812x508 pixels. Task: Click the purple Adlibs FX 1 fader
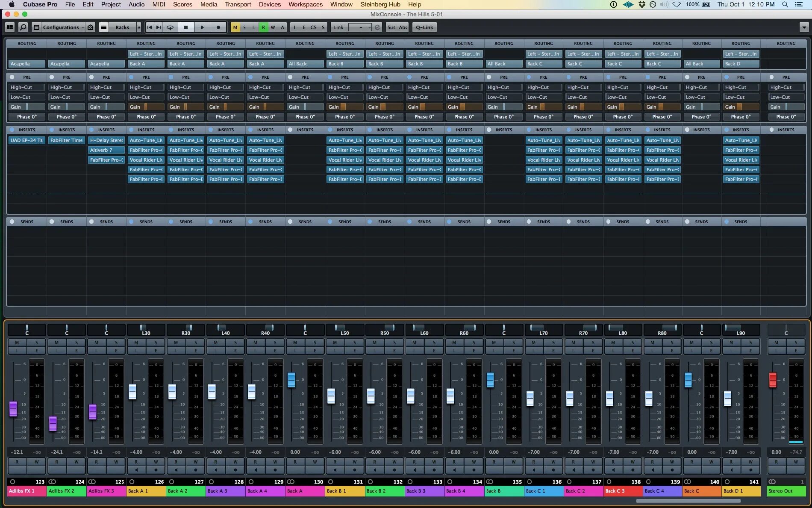(13, 409)
